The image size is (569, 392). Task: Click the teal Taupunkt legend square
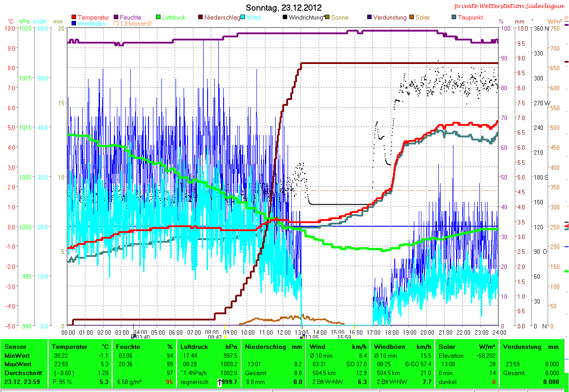point(454,17)
